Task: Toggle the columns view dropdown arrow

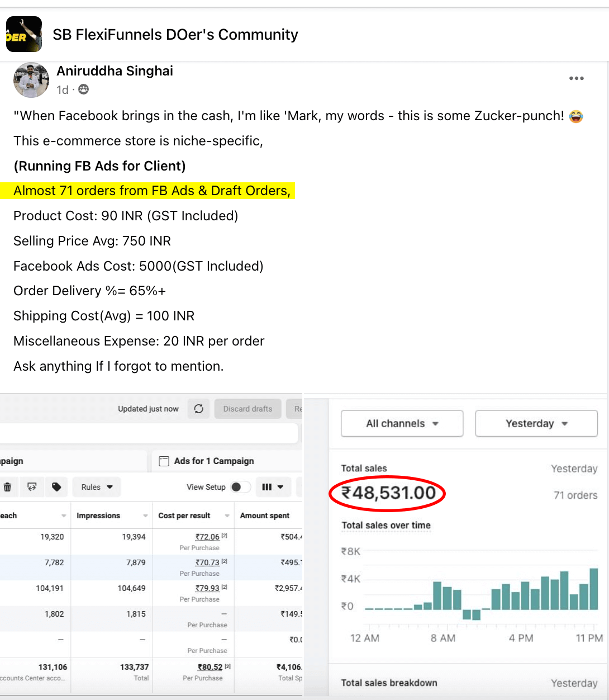Action: click(281, 487)
